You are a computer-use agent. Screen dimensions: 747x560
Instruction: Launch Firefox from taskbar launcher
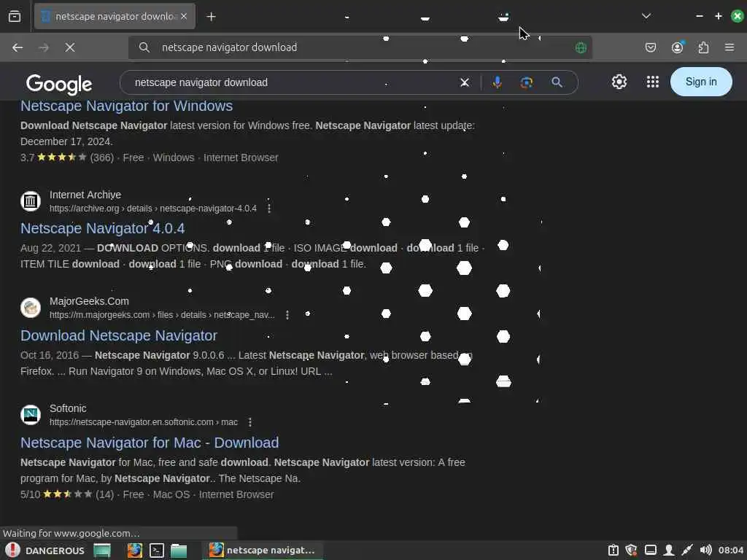[135, 551]
